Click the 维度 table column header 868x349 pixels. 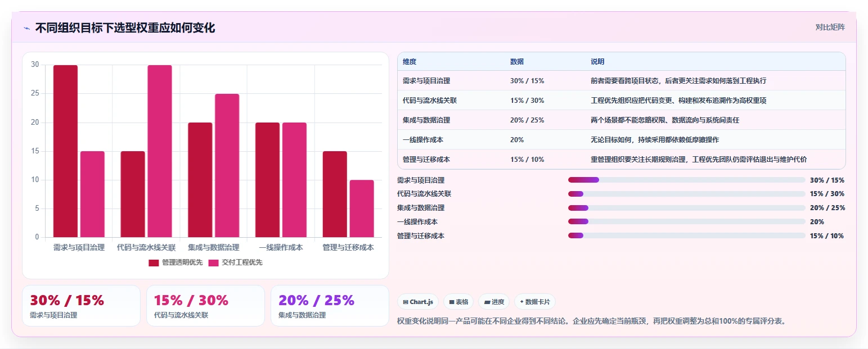click(410, 61)
